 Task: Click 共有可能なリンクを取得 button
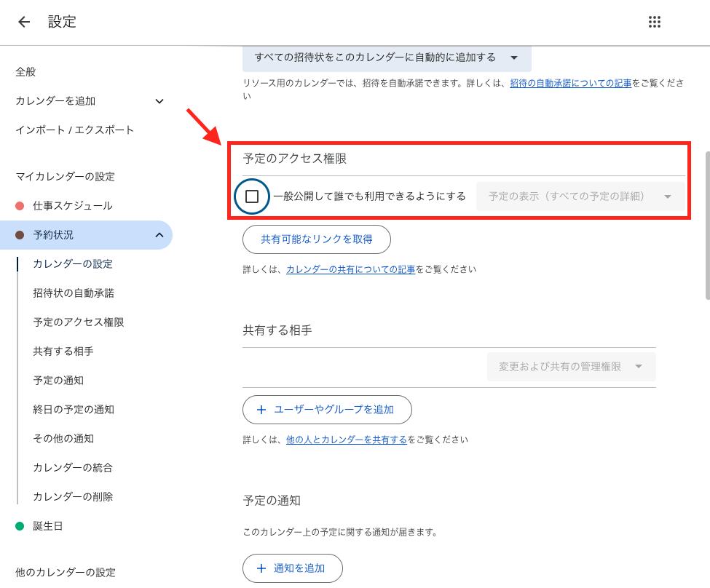(x=317, y=239)
